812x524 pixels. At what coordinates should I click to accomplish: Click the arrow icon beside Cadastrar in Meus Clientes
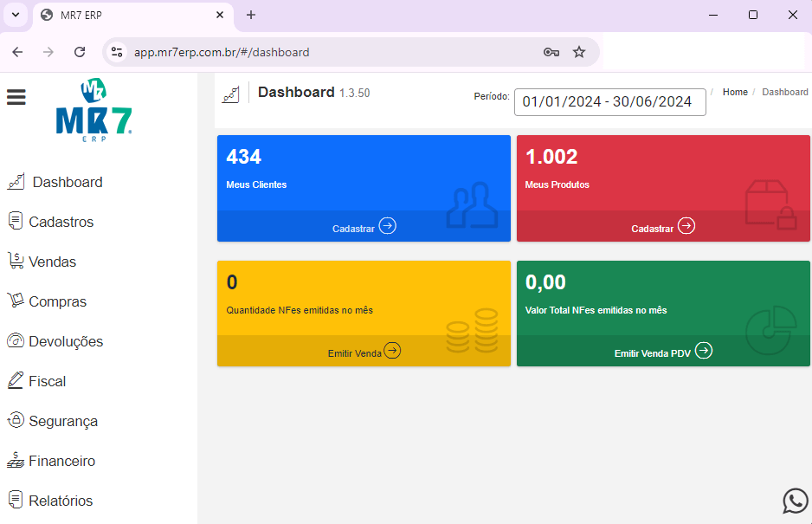tap(387, 226)
